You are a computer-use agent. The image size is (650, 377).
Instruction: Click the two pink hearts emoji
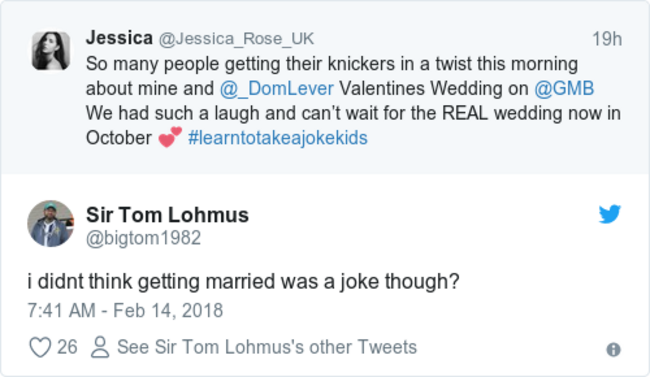(x=170, y=137)
